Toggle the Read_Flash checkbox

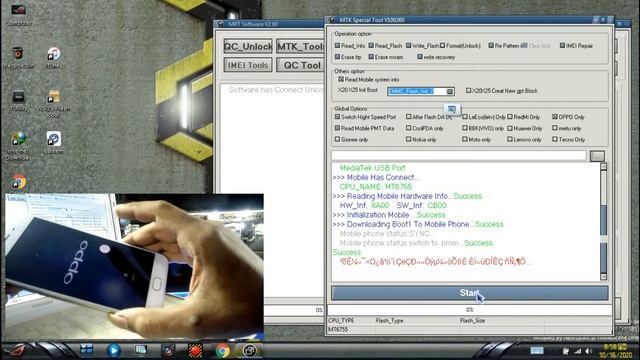(371, 45)
